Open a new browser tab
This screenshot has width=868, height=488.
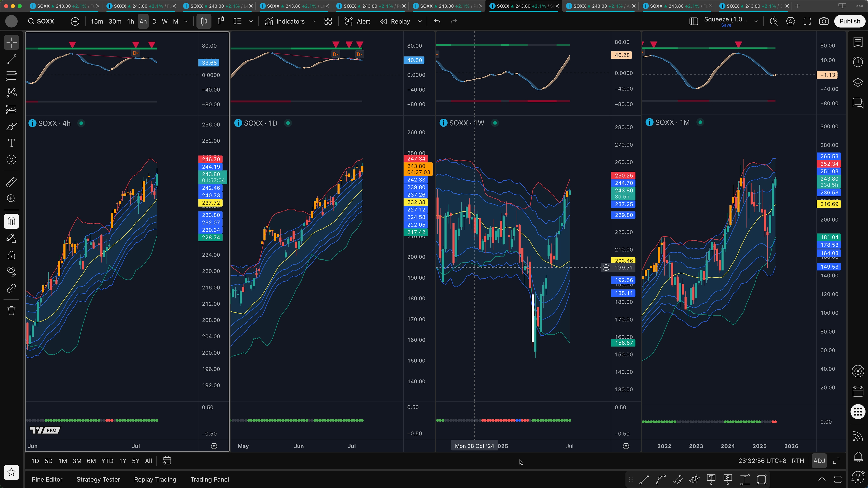pos(797,6)
